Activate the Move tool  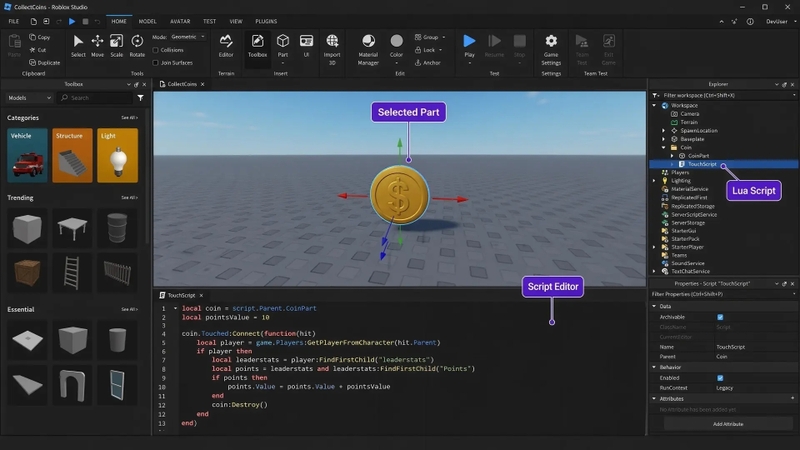(97, 45)
